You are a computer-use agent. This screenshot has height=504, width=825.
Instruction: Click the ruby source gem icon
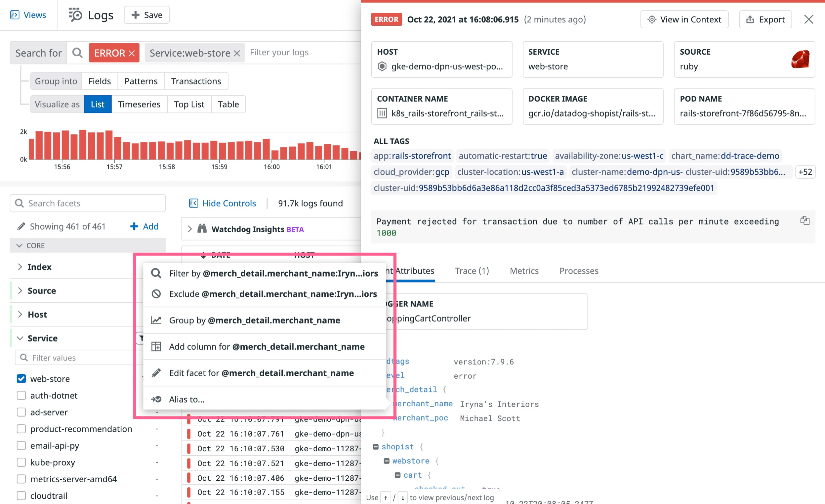click(x=801, y=59)
